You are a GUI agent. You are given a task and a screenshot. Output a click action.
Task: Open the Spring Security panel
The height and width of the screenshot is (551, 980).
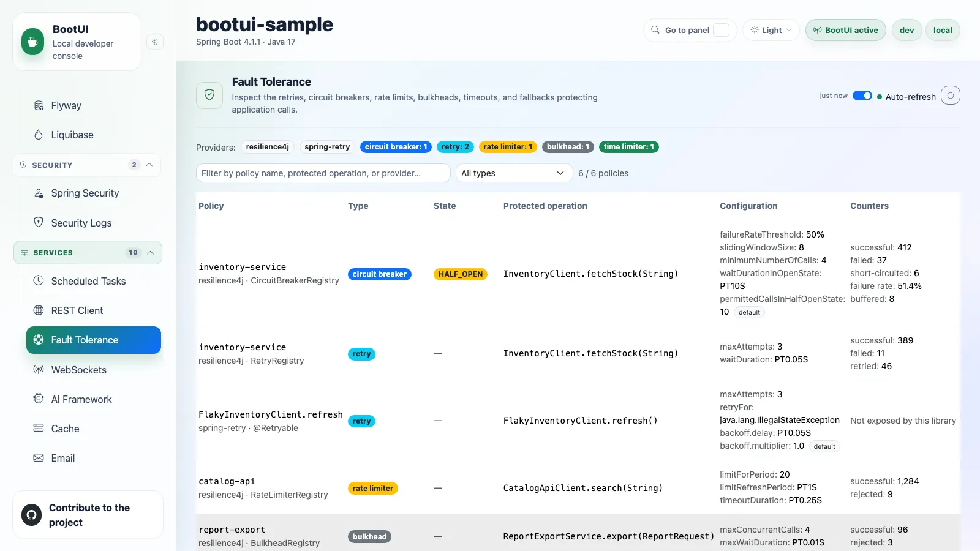pyautogui.click(x=94, y=193)
